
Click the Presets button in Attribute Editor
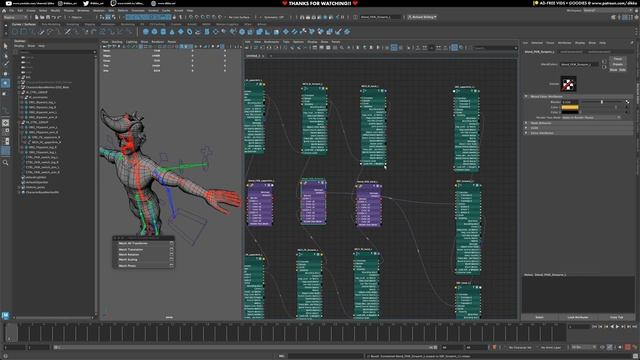click(618, 64)
